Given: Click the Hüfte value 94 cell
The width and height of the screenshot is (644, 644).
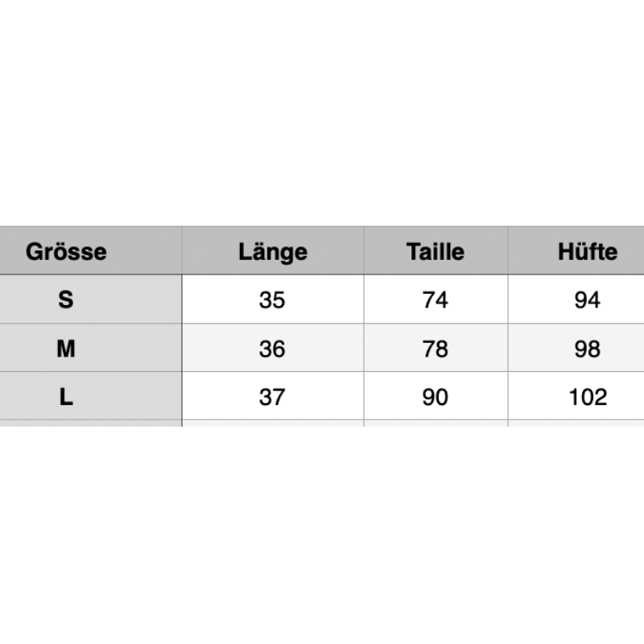Looking at the screenshot, I should tap(587, 299).
